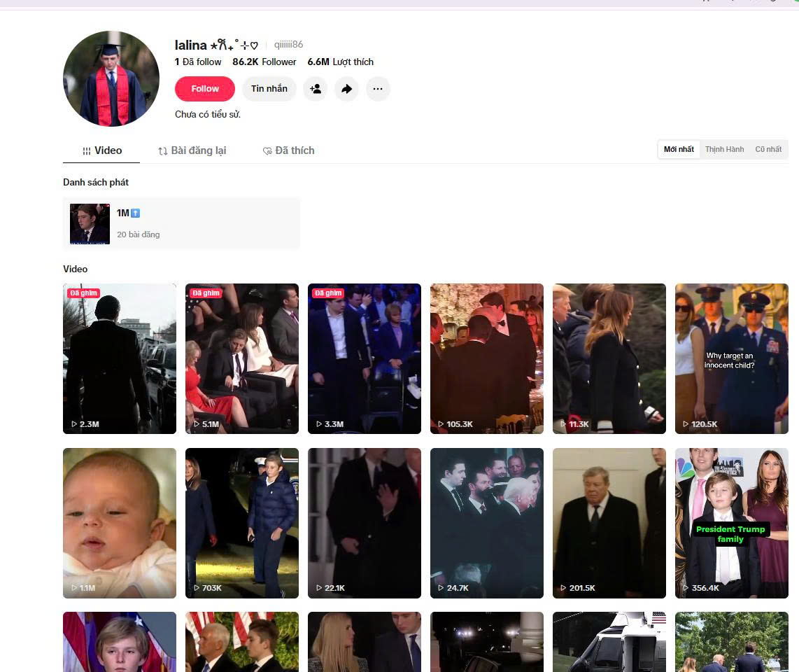The width and height of the screenshot is (799, 672).
Task: Open the Bài đăng lại reposts tab
Action: point(192,150)
